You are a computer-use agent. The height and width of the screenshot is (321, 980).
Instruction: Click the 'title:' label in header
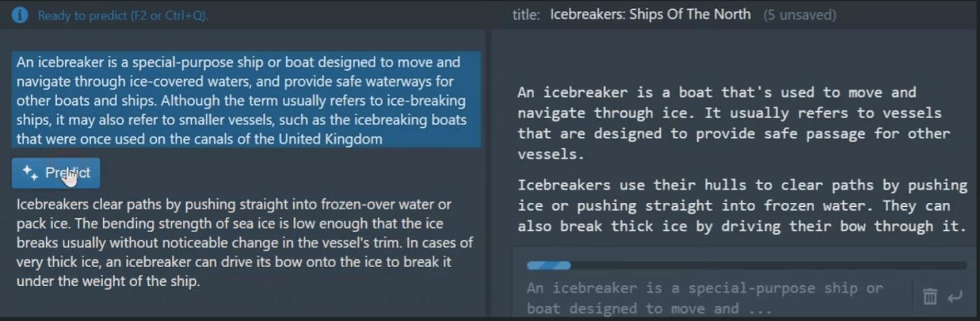pos(526,15)
